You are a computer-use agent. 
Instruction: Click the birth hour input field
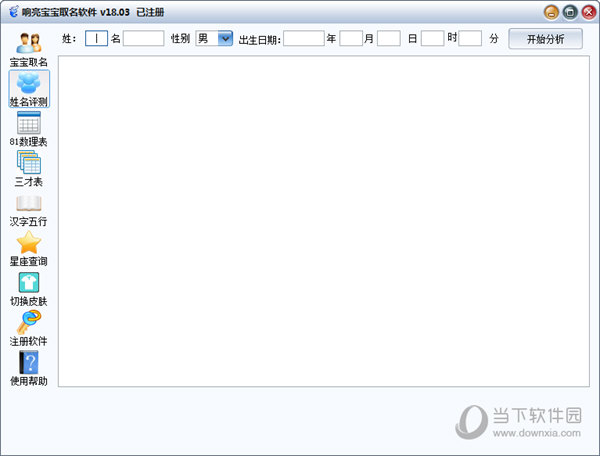click(432, 39)
